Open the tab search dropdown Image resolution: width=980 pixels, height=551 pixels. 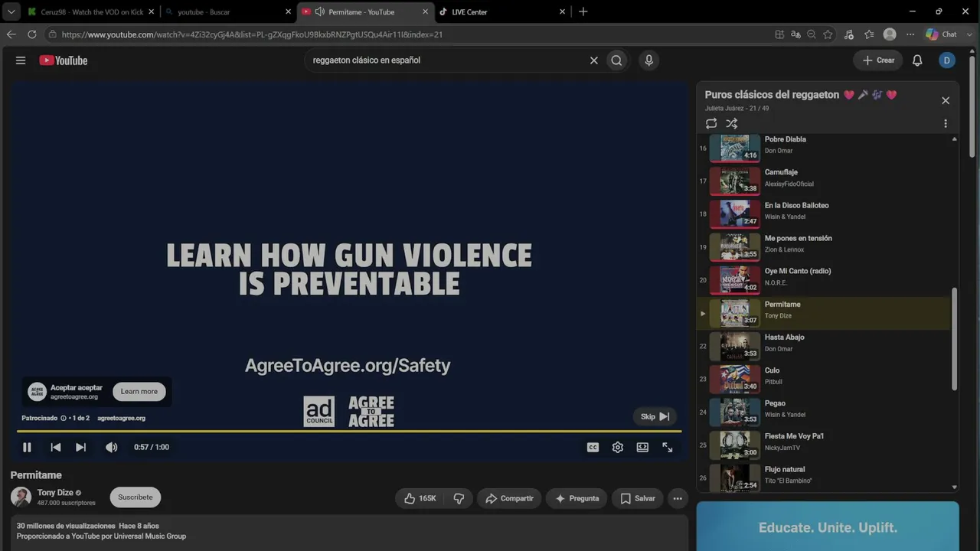pyautogui.click(x=11, y=11)
